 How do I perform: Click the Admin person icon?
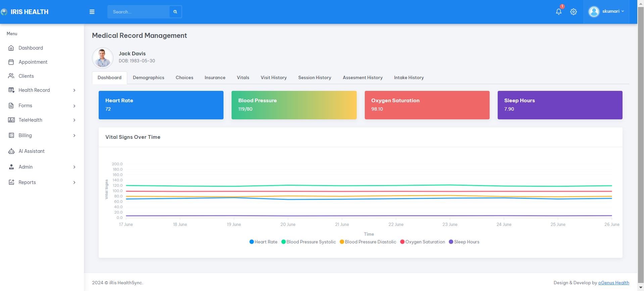11,167
